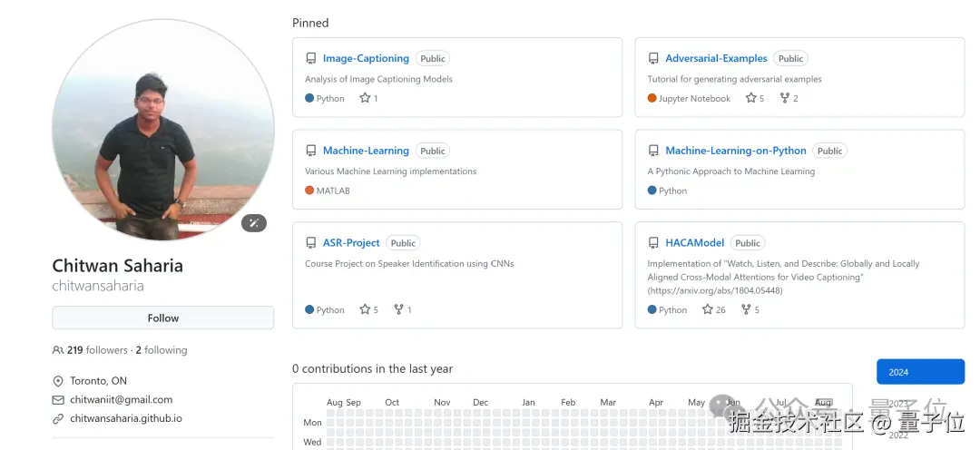Click the repository icon beside ASR-Project
Viewport: 980px width, 450px height.
(x=311, y=243)
